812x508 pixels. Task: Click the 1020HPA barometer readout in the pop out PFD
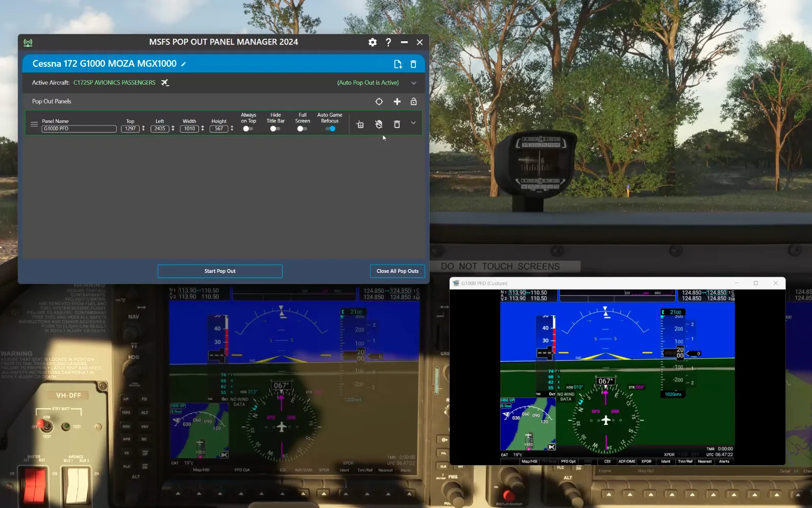pos(673,394)
